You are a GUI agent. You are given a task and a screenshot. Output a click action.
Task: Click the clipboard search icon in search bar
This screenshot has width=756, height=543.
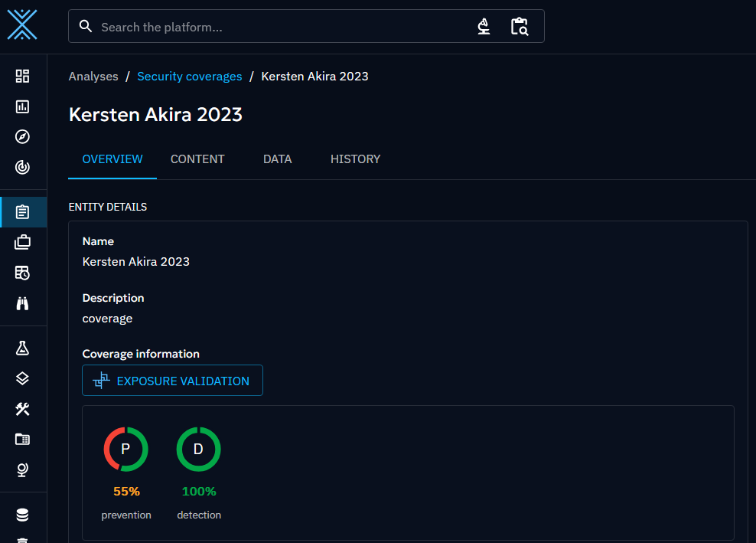pyautogui.click(x=519, y=27)
